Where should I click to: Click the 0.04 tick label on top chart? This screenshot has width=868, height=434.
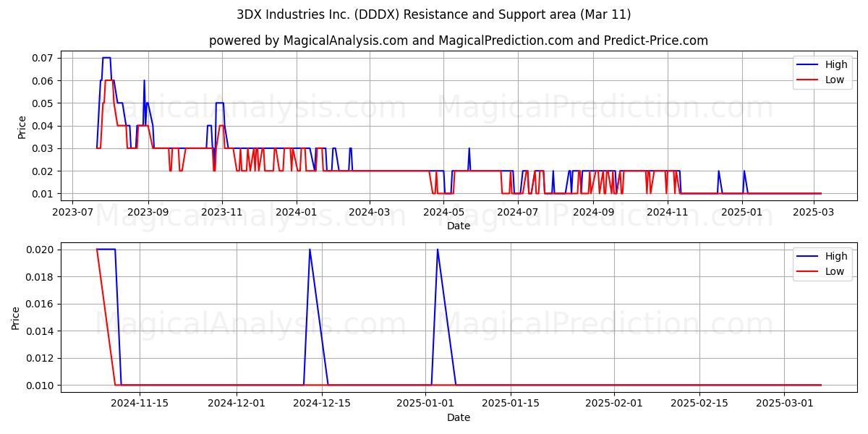click(x=44, y=126)
